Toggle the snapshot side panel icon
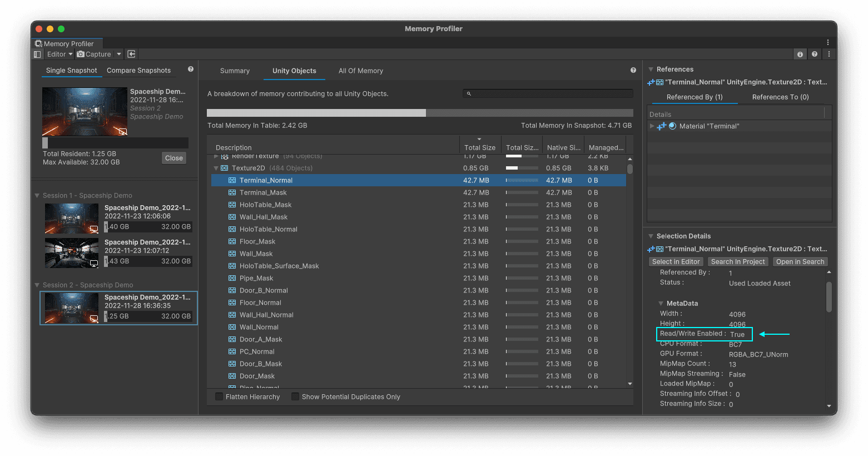This screenshot has height=456, width=868. pyautogui.click(x=37, y=54)
